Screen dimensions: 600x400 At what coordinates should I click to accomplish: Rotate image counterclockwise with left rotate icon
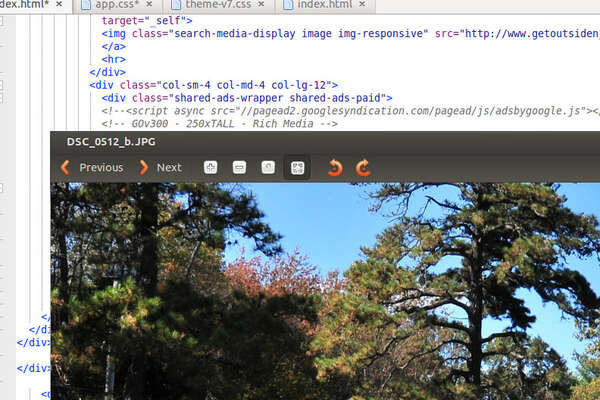[335, 168]
